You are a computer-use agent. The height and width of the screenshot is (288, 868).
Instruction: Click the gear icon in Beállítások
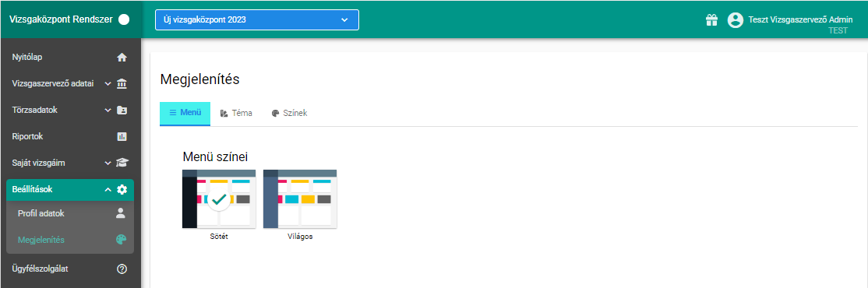122,190
